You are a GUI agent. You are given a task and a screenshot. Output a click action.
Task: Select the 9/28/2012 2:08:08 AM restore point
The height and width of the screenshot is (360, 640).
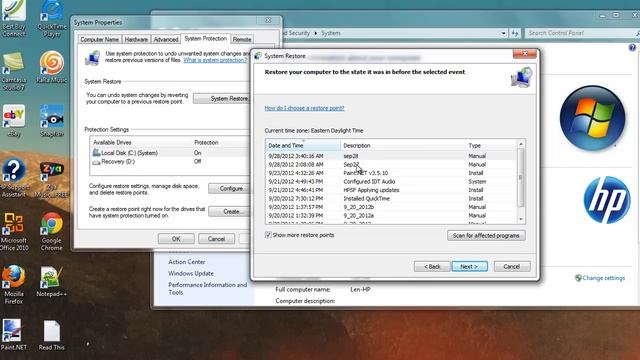(x=391, y=164)
